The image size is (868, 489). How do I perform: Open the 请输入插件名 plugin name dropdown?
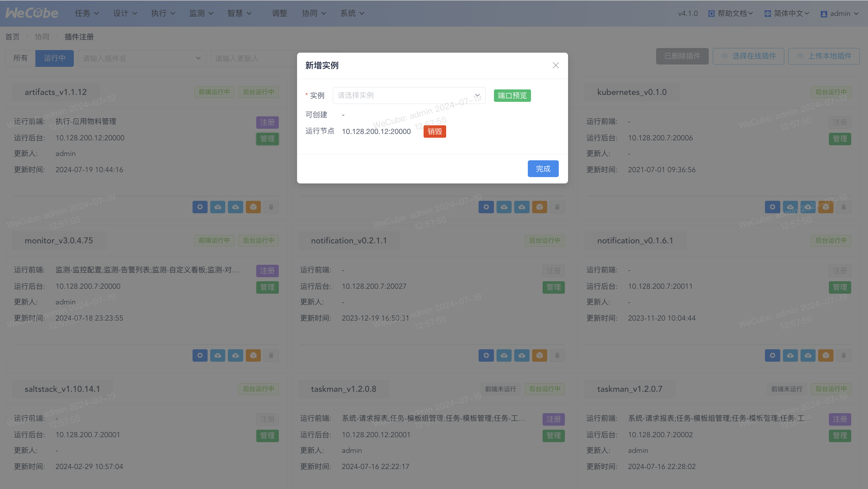point(142,58)
